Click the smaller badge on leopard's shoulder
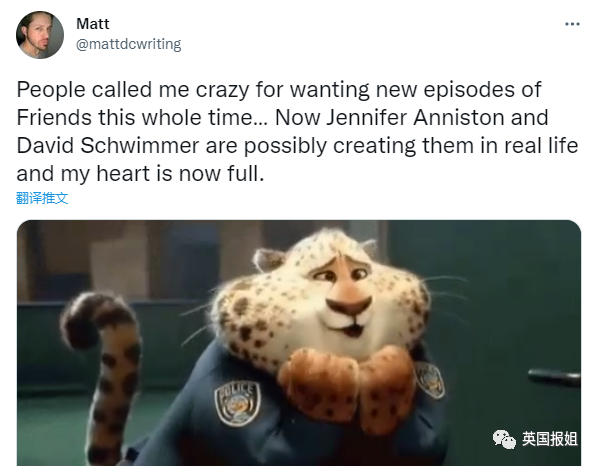 click(430, 379)
